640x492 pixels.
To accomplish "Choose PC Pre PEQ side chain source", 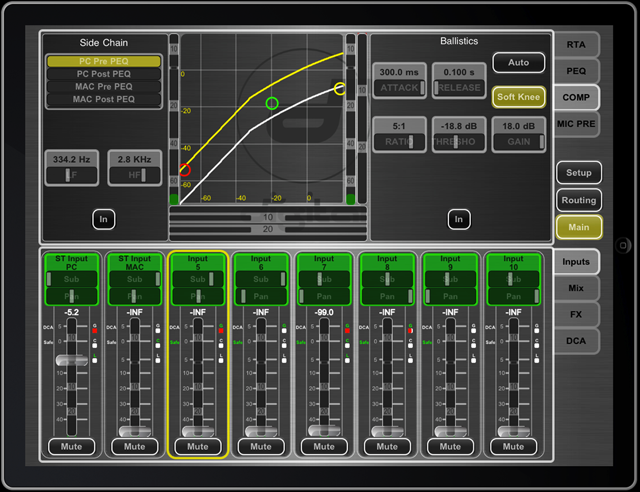I will 104,61.
